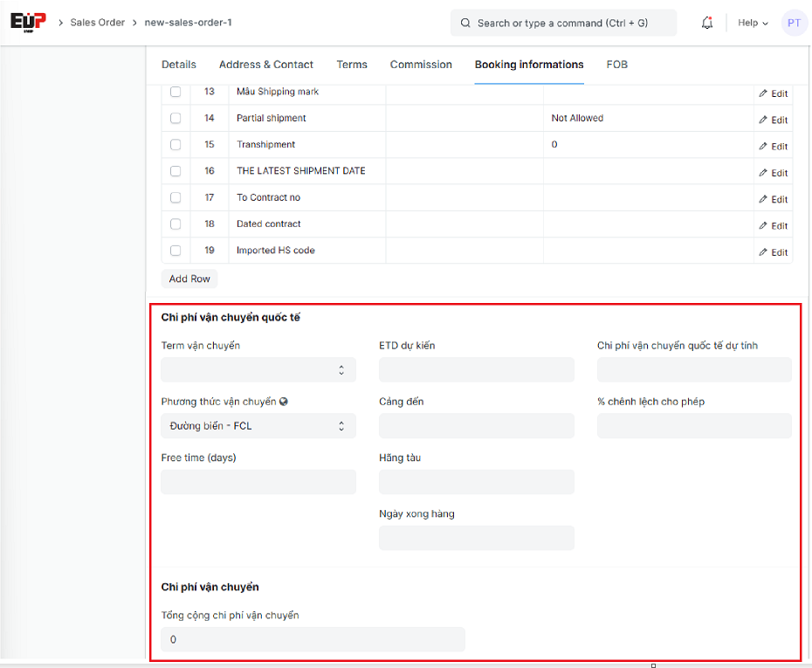
Task: Open the PT user avatar menu
Action: click(794, 23)
